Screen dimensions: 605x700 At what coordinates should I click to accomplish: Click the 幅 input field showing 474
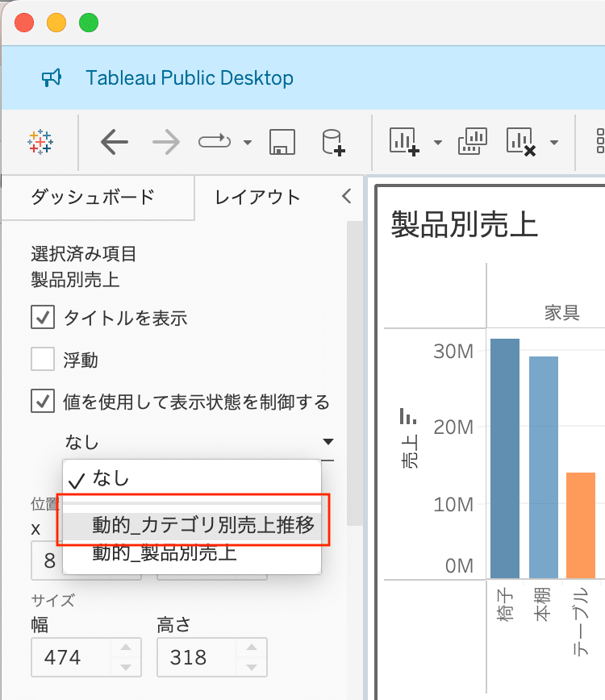tap(70, 657)
